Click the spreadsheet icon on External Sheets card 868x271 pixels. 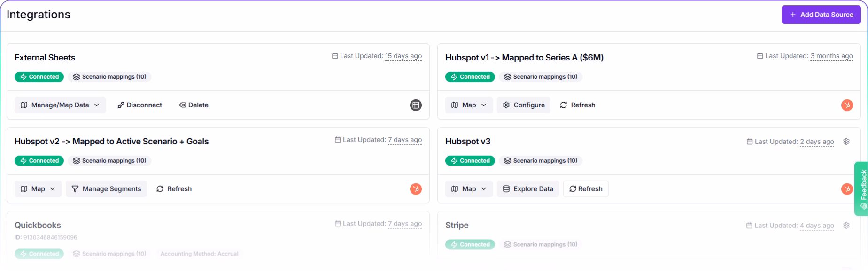point(416,105)
